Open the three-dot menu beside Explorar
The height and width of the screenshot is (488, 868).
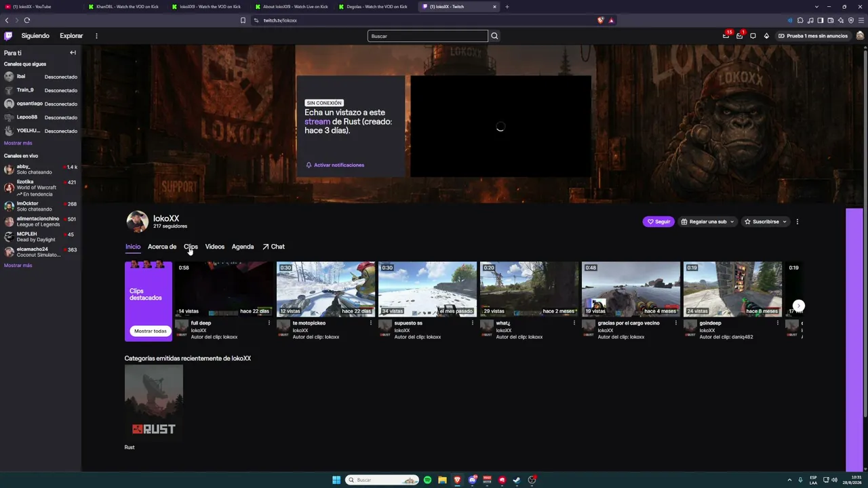point(96,36)
